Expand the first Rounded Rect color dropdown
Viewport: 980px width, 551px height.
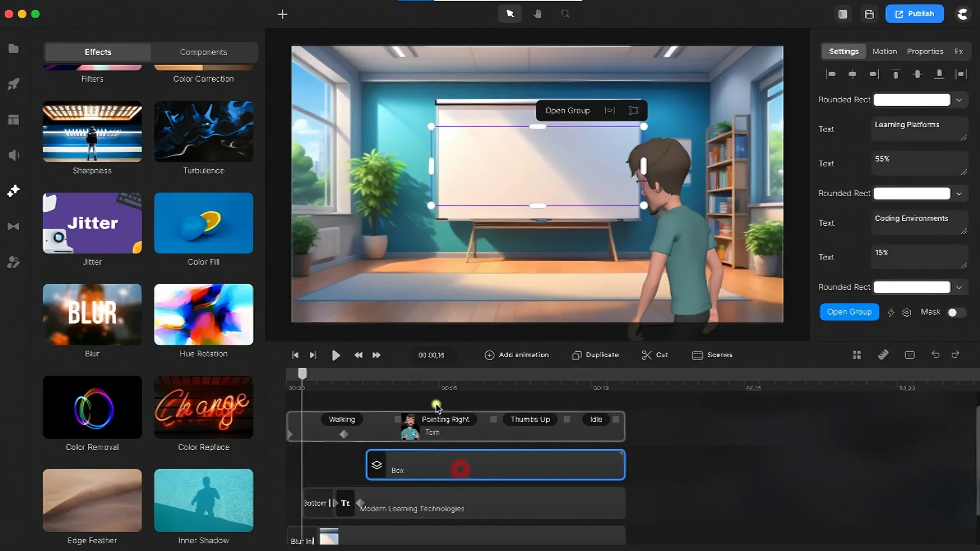tap(959, 100)
